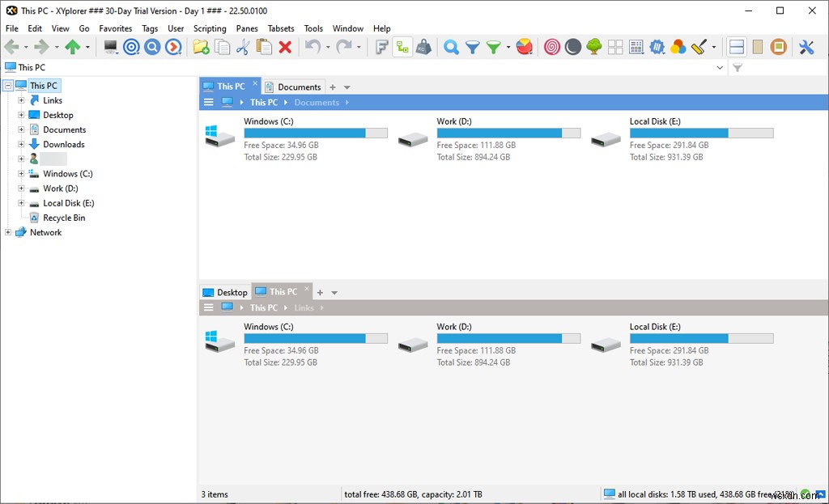This screenshot has height=504, width=829.
Task: Expand the Network tree node
Action: [x=7, y=232]
